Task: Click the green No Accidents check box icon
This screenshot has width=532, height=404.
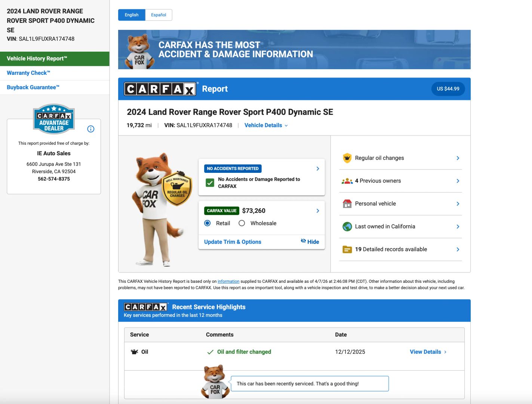Action: (x=210, y=183)
